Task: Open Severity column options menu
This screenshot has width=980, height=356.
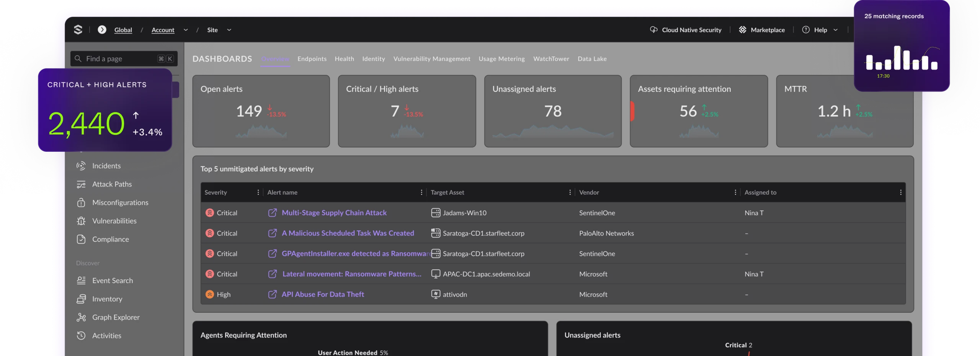Action: pyautogui.click(x=258, y=192)
